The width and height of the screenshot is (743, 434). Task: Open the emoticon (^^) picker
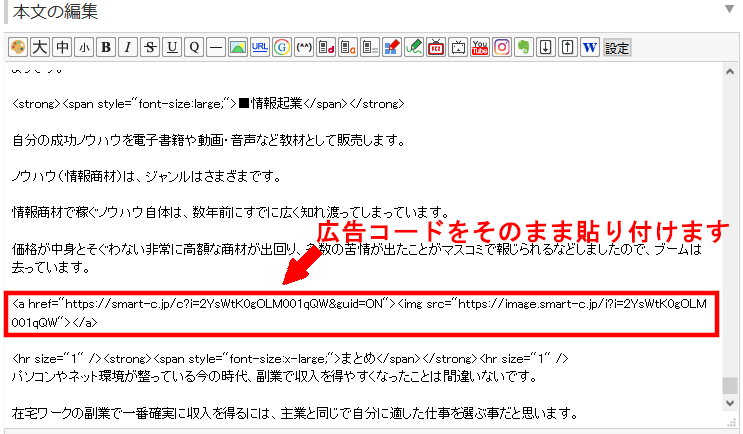pyautogui.click(x=304, y=47)
